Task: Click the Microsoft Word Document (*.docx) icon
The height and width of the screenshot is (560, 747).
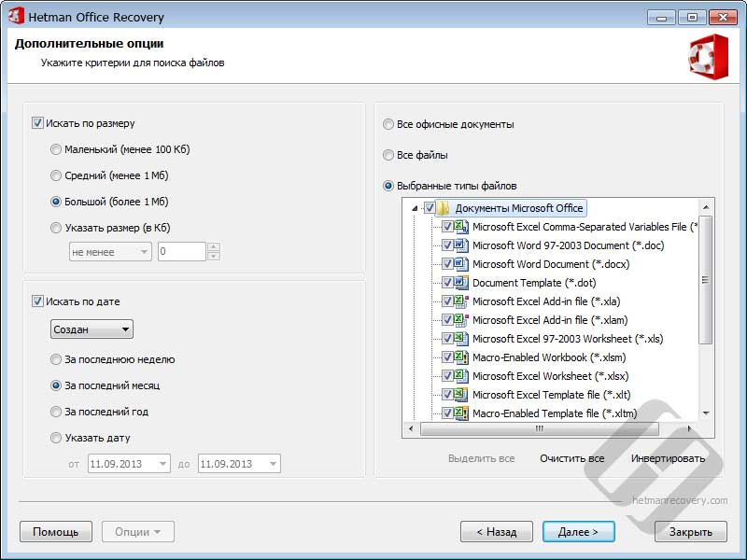Action: pyautogui.click(x=461, y=264)
